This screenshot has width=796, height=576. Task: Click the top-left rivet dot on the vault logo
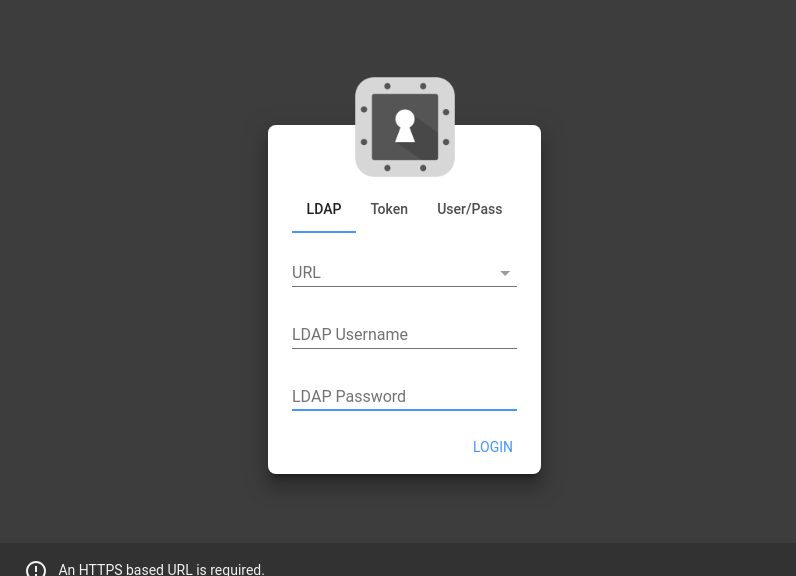tap(387, 86)
